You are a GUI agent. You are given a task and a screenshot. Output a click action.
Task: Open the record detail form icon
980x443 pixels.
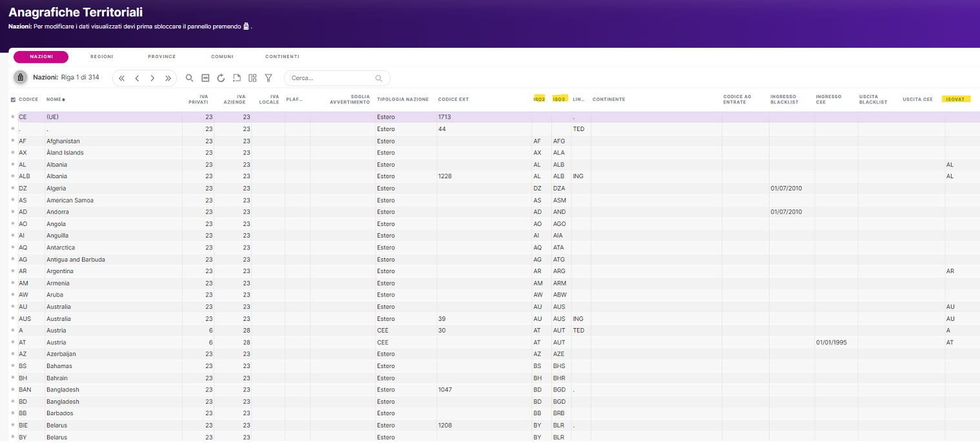(x=205, y=78)
